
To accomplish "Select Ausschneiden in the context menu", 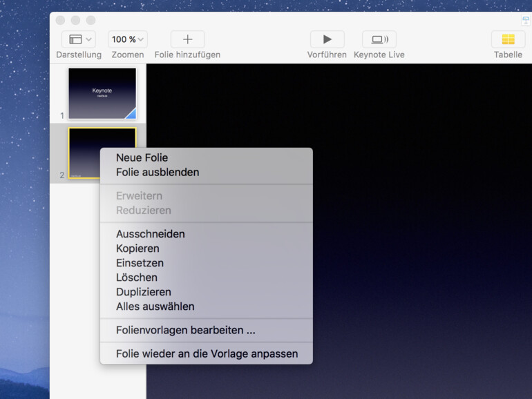I will [207, 234].
